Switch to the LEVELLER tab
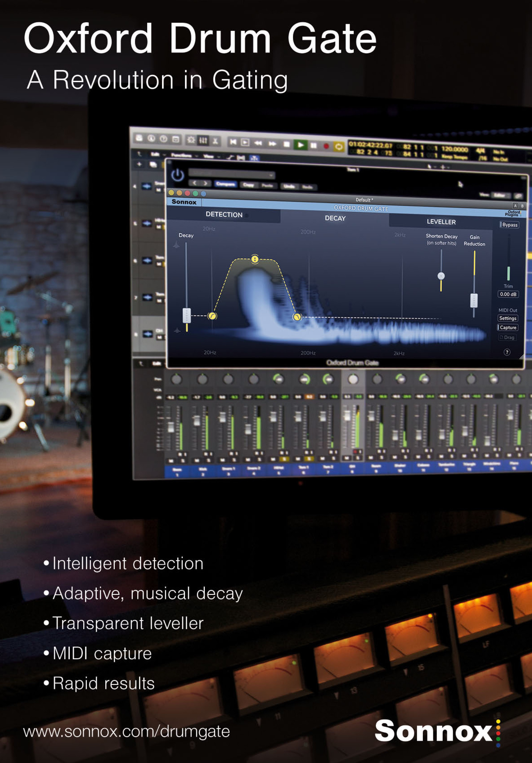The height and width of the screenshot is (763, 532). (441, 222)
